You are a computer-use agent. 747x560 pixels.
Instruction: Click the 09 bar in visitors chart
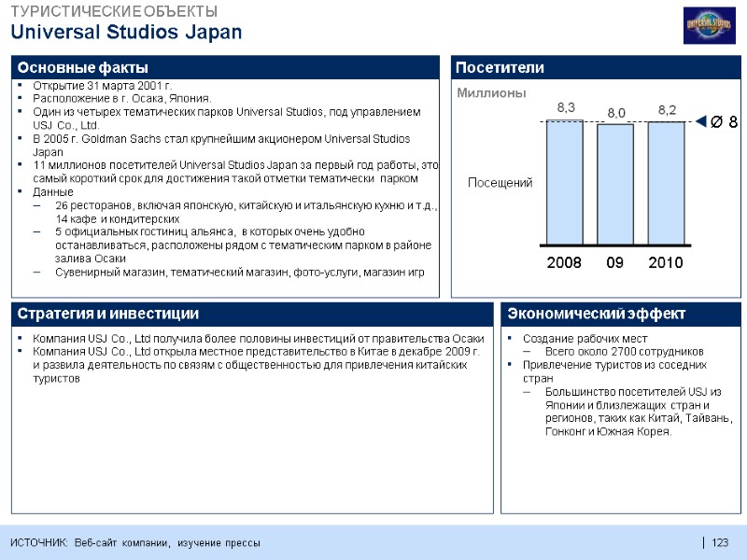(x=615, y=185)
